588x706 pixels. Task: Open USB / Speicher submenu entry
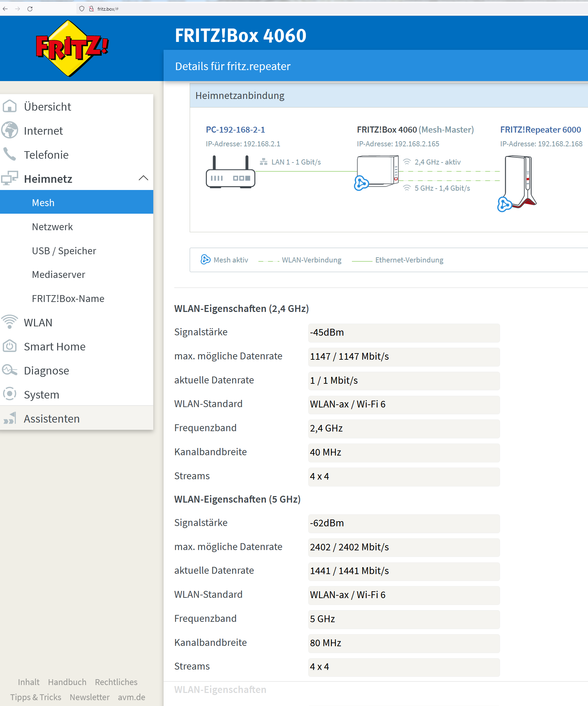point(77,250)
